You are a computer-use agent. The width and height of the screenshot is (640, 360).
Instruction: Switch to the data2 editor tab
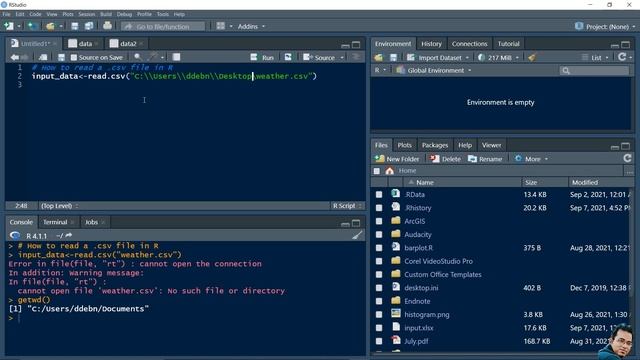pyautogui.click(x=128, y=44)
